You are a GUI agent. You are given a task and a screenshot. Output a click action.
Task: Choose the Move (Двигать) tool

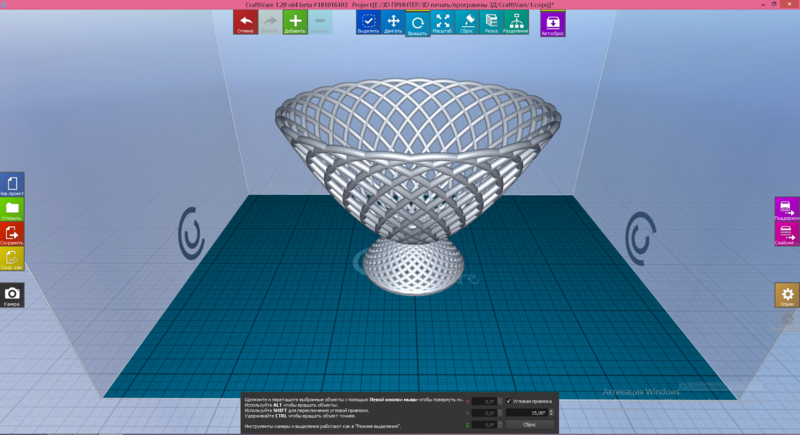tap(393, 22)
